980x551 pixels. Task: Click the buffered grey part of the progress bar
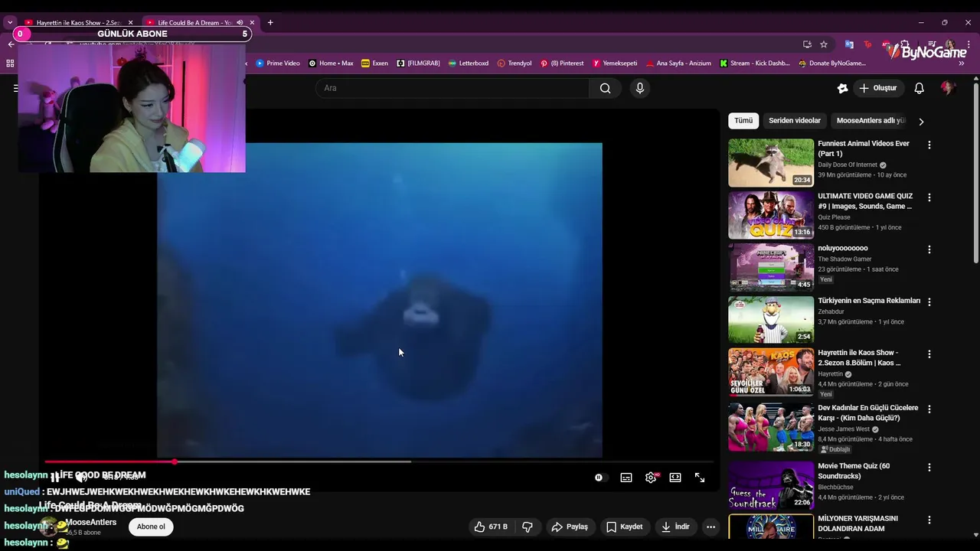pyautogui.click(x=295, y=461)
